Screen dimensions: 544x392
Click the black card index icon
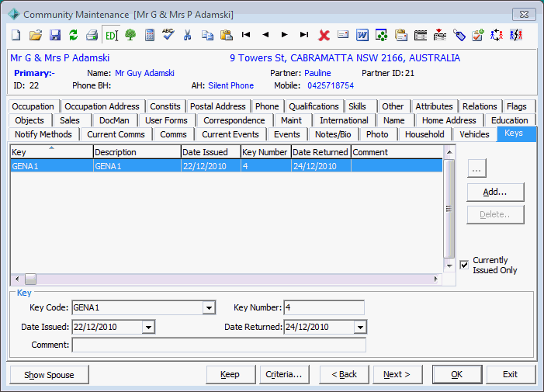click(x=420, y=35)
